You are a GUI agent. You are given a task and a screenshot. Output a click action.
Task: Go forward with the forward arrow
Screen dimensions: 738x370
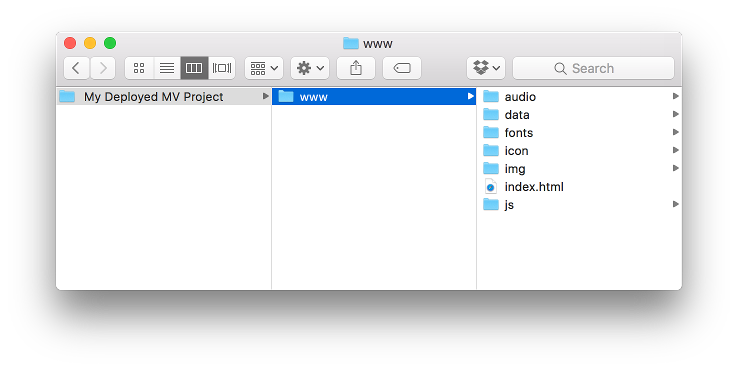103,68
